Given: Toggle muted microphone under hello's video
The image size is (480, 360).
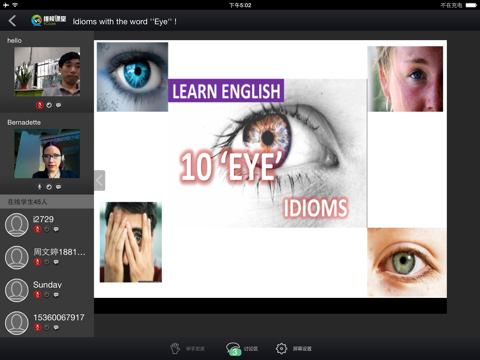Looking at the screenshot, I should click(39, 105).
